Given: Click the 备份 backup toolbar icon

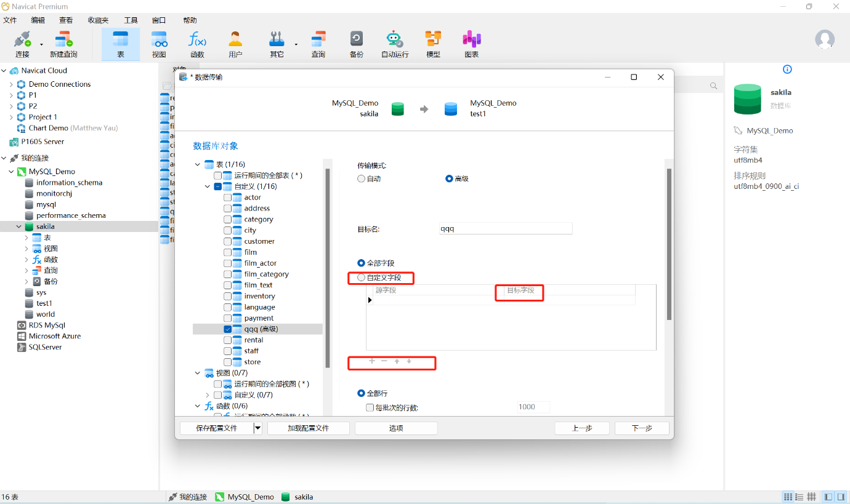Looking at the screenshot, I should [356, 44].
